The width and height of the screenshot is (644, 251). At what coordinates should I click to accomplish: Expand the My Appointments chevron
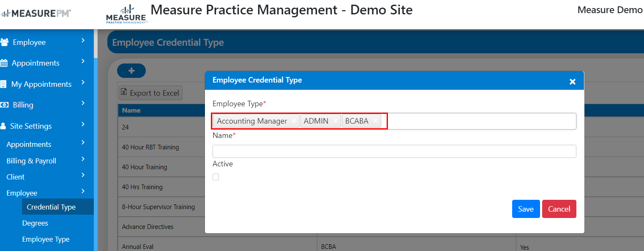pyautogui.click(x=83, y=82)
